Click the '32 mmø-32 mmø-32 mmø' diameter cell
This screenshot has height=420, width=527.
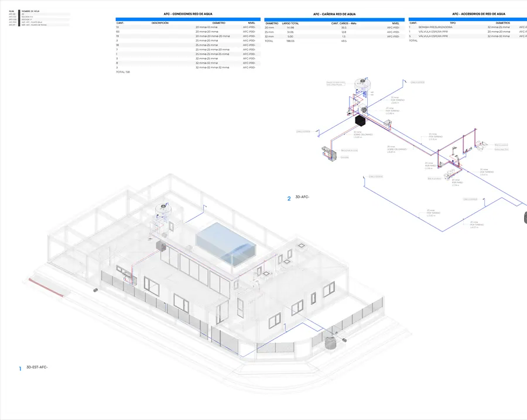tap(213, 67)
